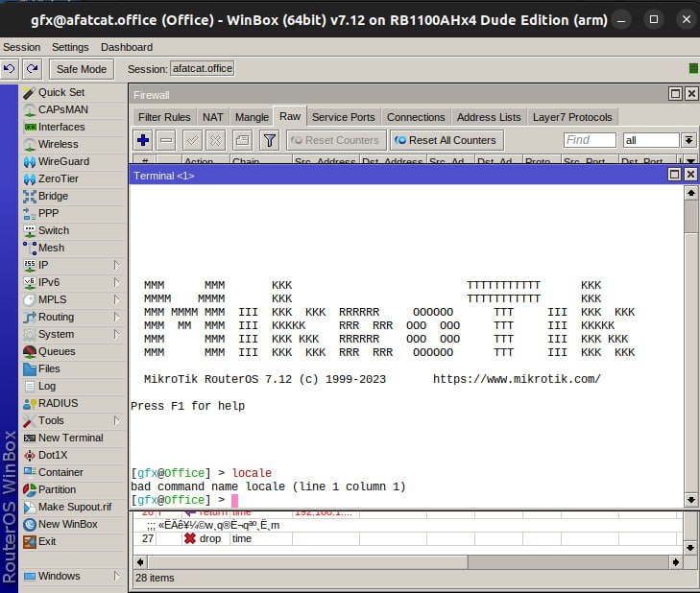This screenshot has height=593, width=700.
Task: Click the filter funnel icon in Firewall
Action: pyautogui.click(x=270, y=140)
